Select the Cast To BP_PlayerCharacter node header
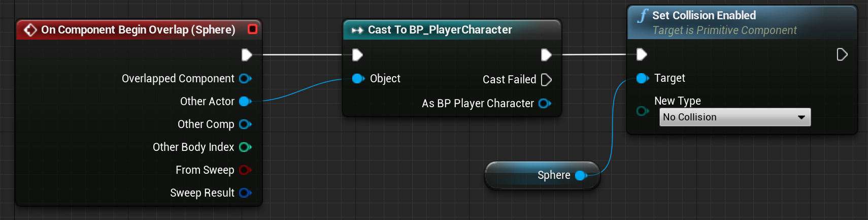 pyautogui.click(x=440, y=30)
